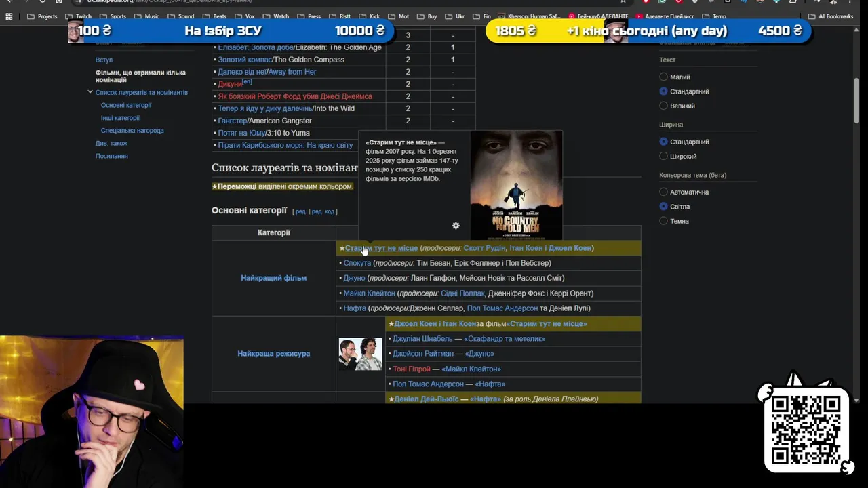The height and width of the screenshot is (488, 868).
Task: Open the Rlstt bookmark folder
Action: [340, 16]
